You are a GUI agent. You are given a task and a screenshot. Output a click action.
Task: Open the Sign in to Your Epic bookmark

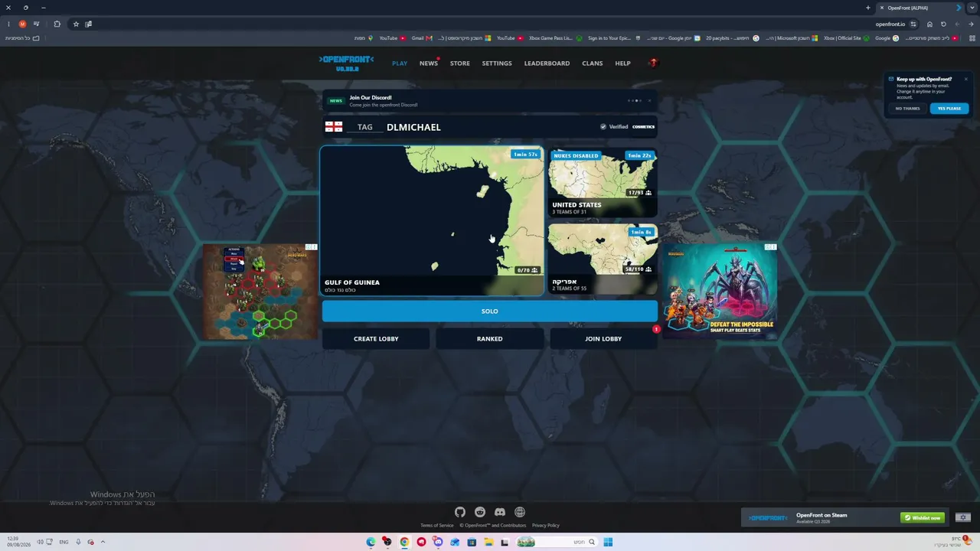(614, 38)
